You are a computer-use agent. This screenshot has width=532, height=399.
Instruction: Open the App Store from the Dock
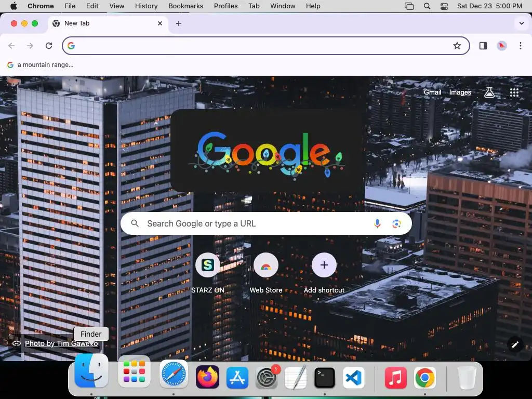[x=237, y=377]
